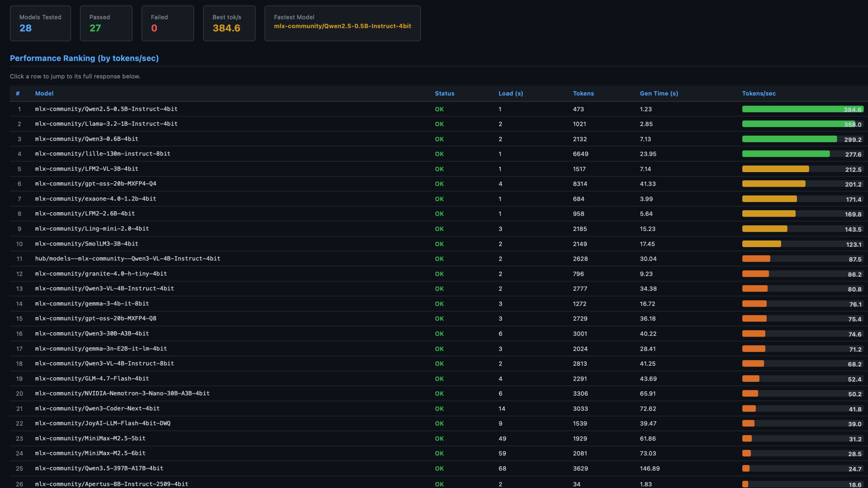Click the Fastest Model name link

click(x=342, y=26)
